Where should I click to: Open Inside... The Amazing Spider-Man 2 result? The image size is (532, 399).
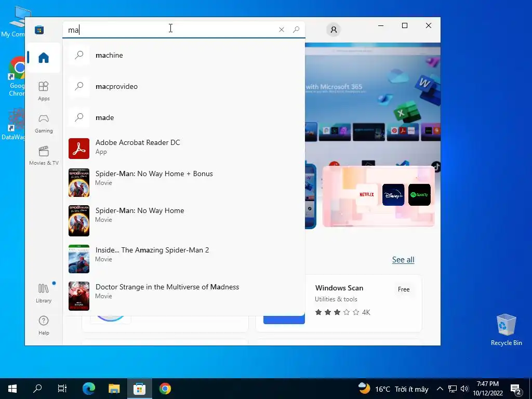tap(183, 259)
